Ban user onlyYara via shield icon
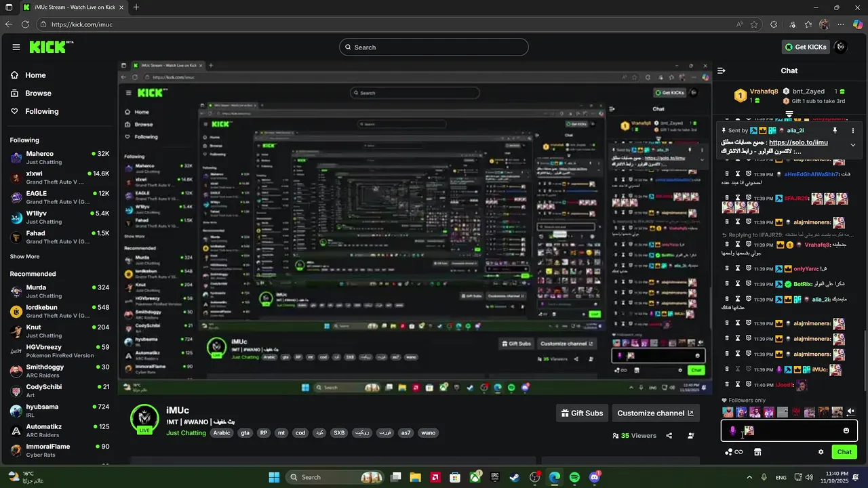The width and height of the screenshot is (868, 488). (749, 269)
